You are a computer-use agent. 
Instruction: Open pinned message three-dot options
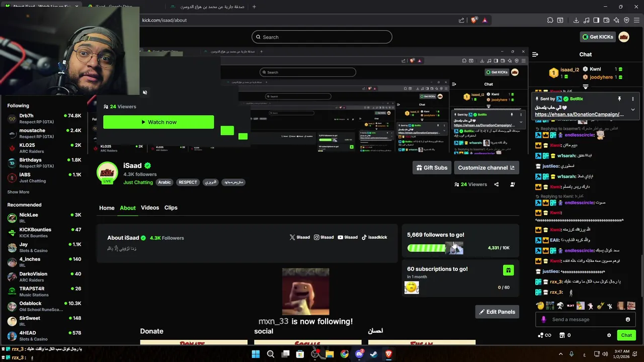click(x=633, y=99)
